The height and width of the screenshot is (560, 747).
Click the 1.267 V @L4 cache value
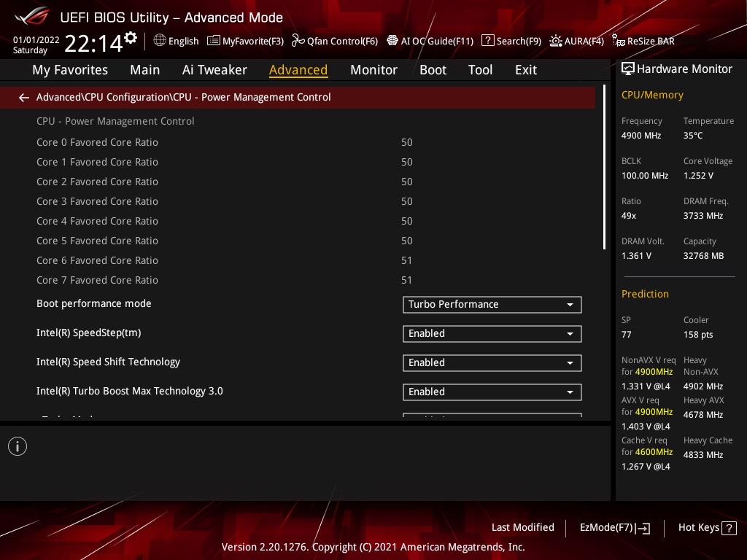click(646, 467)
